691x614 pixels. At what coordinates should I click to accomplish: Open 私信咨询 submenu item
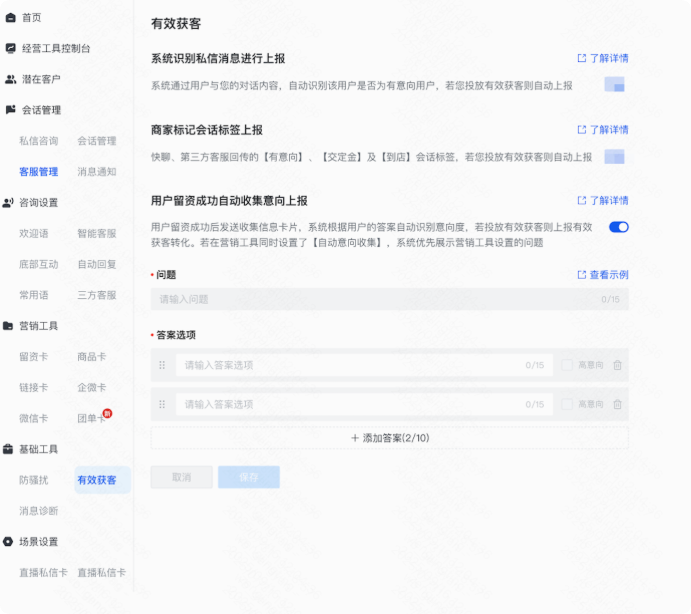pos(39,141)
